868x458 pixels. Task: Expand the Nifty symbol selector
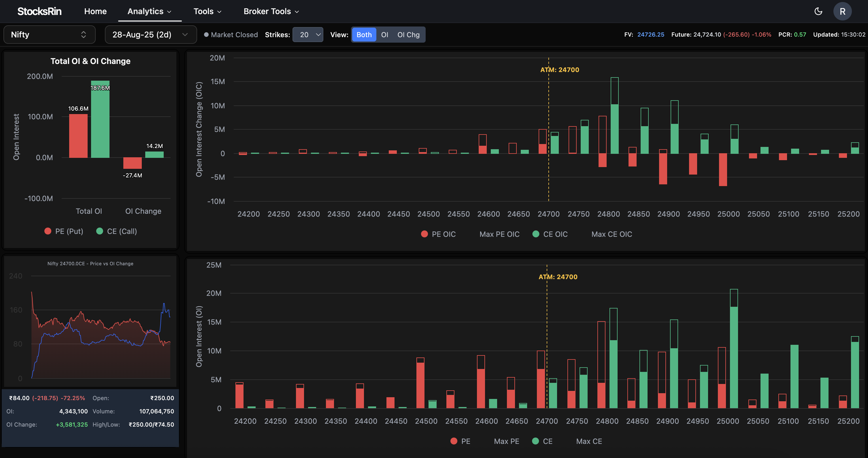pyautogui.click(x=50, y=35)
